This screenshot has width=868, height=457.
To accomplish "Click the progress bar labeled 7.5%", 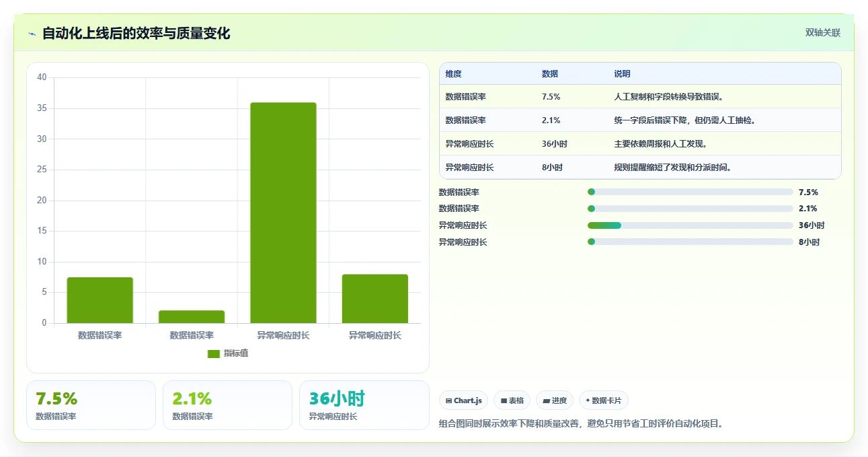I will (691, 192).
